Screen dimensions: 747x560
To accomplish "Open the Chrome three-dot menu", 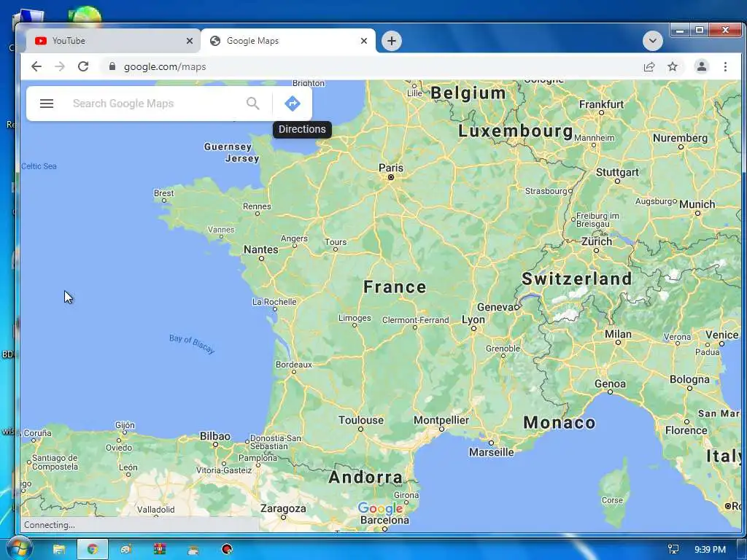I will (x=725, y=66).
